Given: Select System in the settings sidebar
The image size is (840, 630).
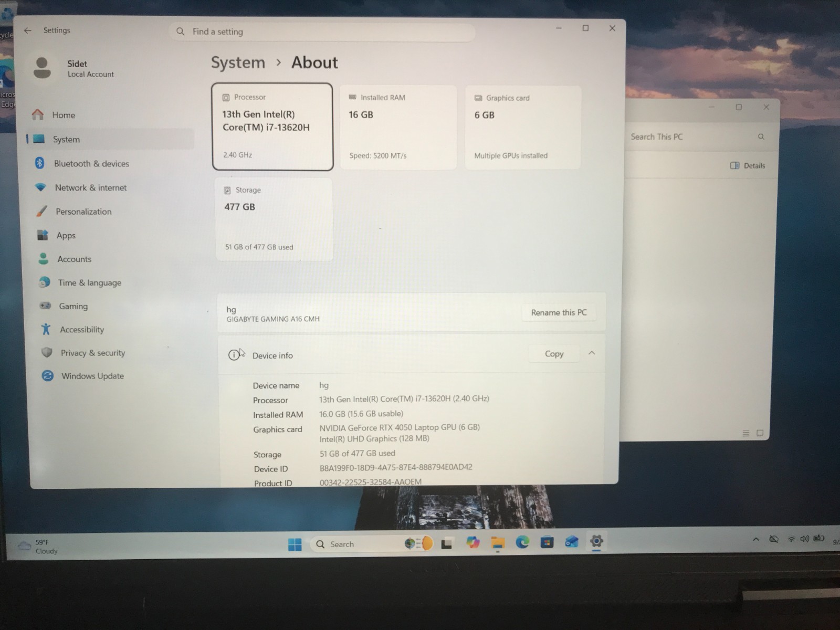Looking at the screenshot, I should 110,139.
